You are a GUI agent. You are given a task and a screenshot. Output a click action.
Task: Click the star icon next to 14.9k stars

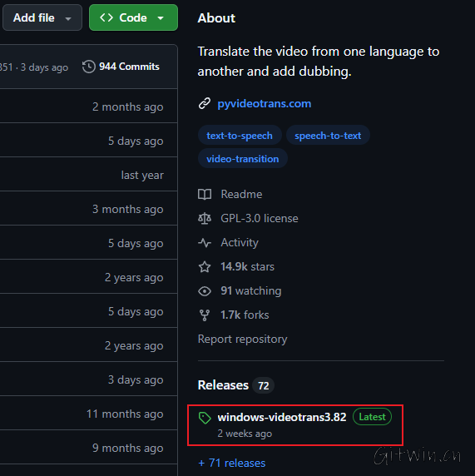tap(205, 267)
